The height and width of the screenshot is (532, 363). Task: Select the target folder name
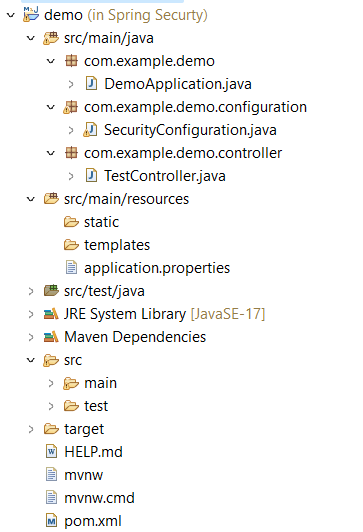pyautogui.click(x=84, y=430)
